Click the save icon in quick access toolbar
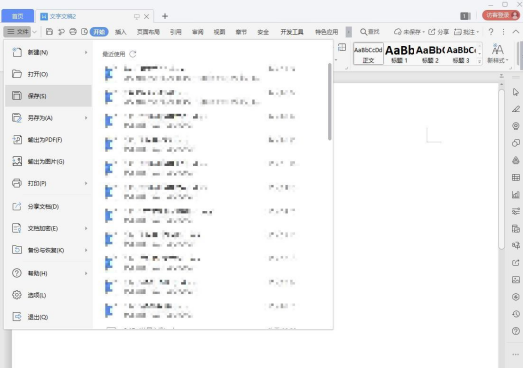The width and height of the screenshot is (524, 368). [49, 32]
